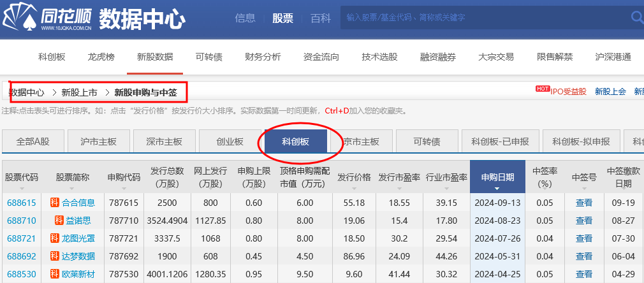Screen dimensions: 644x283
Task: Click 查看 in the 龙图光罩 row
Action: click(x=583, y=238)
